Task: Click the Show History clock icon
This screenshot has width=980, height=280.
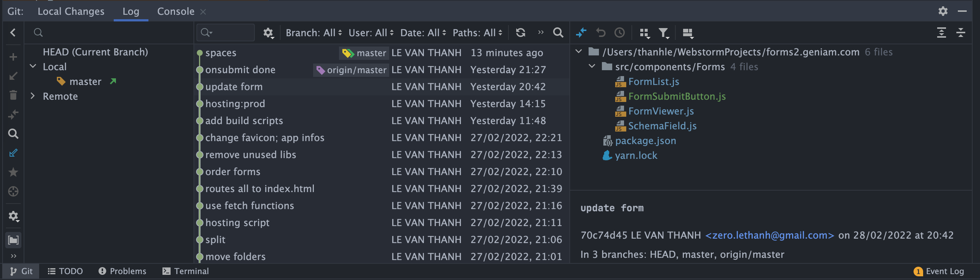Action: coord(620,33)
